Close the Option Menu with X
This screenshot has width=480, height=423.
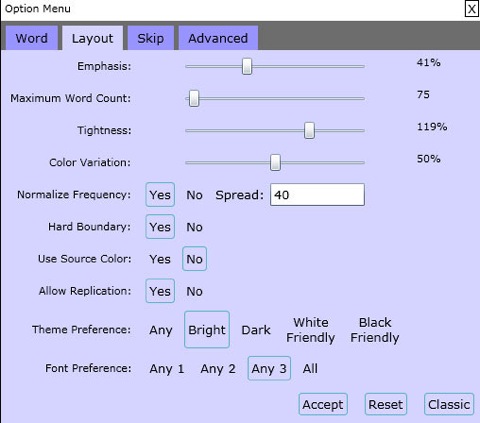pyautogui.click(x=472, y=9)
